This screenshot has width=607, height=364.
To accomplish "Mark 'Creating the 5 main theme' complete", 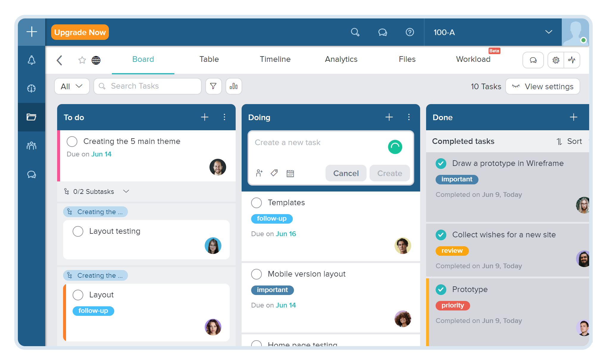I will tap(72, 142).
